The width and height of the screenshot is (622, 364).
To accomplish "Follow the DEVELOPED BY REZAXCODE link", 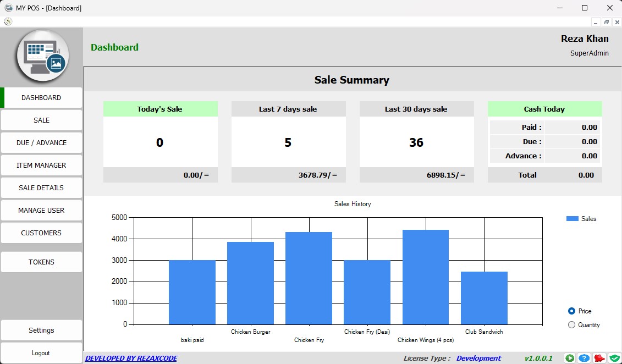I will (x=131, y=359).
